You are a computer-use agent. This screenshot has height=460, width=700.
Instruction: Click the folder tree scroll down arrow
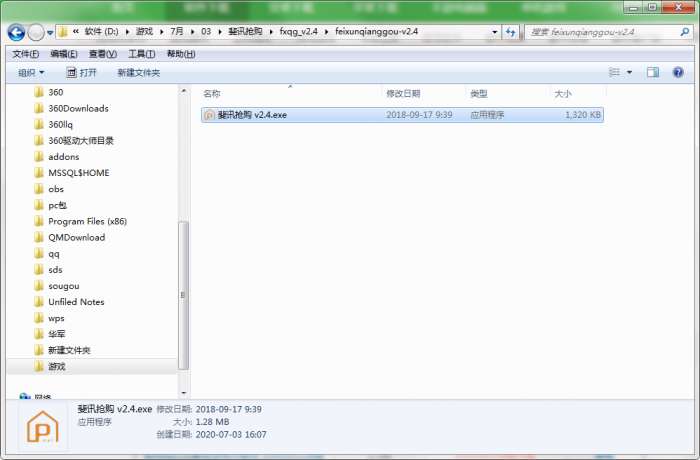coord(183,393)
